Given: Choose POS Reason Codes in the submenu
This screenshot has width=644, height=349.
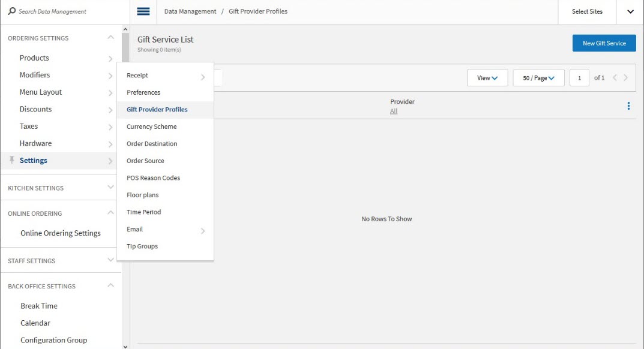Looking at the screenshot, I should coord(153,178).
